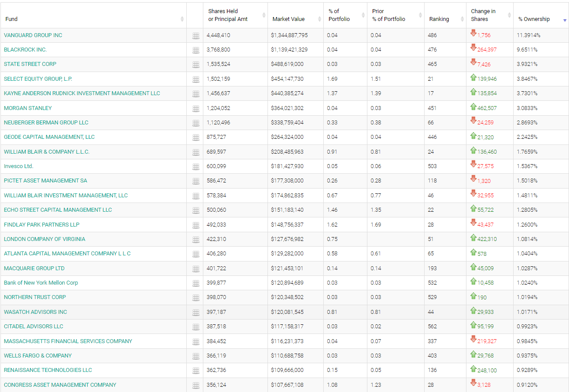Image resolution: width=569 pixels, height=392 pixels.
Task: Open grid icon for Wells Fargo & Company row
Action: click(x=195, y=356)
